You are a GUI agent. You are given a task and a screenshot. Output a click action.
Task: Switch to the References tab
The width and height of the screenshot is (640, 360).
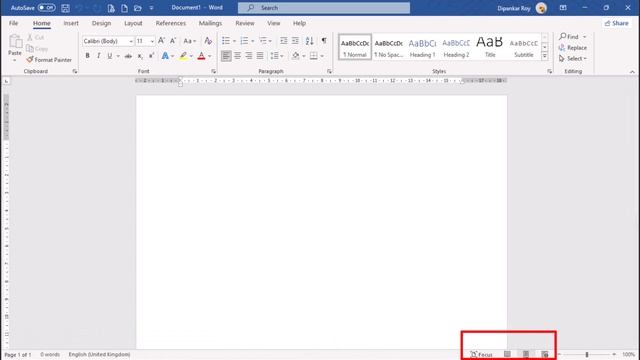tap(171, 23)
